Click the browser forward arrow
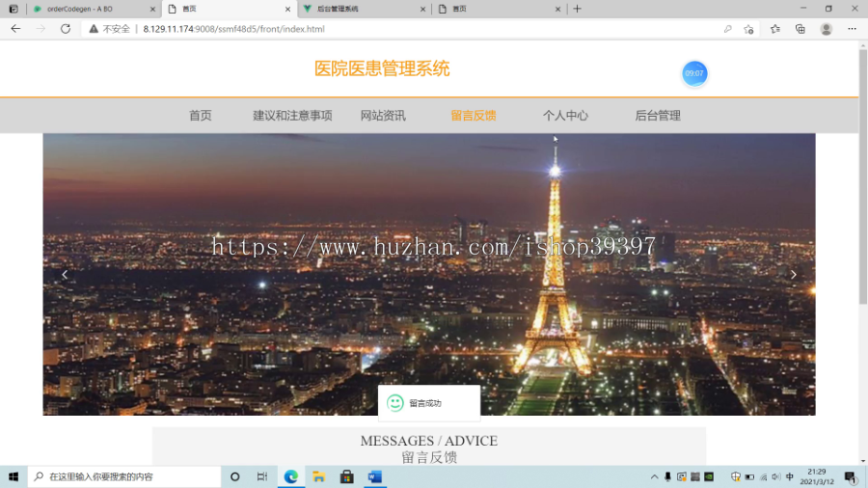This screenshot has height=488, width=868. [41, 29]
